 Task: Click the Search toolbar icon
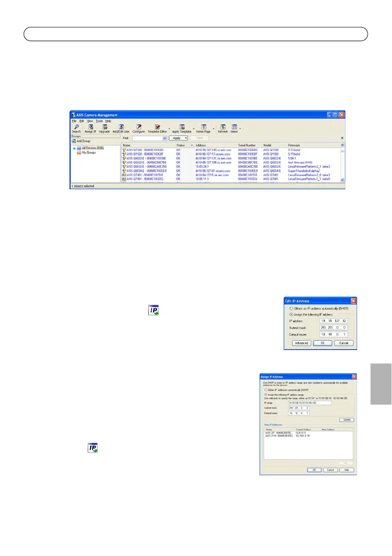point(76,127)
